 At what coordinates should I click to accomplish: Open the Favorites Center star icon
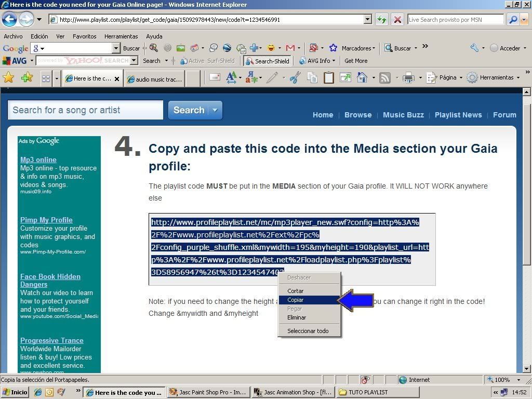tap(8, 78)
